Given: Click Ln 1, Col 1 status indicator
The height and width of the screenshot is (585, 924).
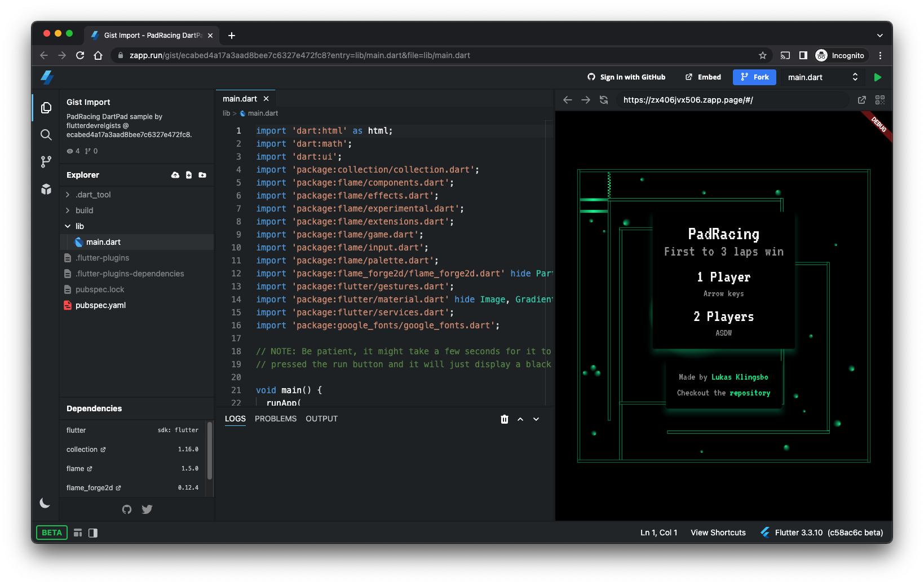Looking at the screenshot, I should point(658,533).
